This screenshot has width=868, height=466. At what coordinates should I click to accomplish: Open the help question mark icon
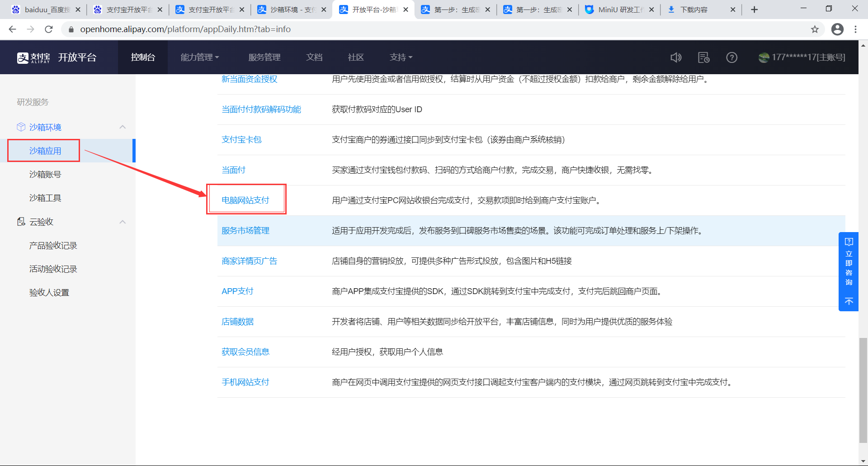tap(731, 57)
